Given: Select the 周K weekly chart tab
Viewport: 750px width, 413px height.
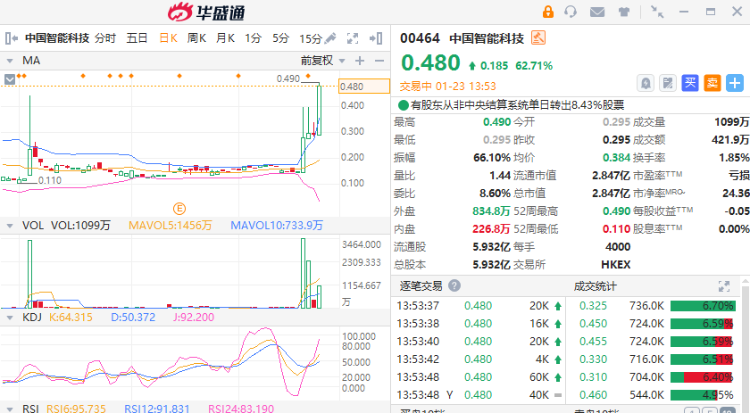Looking at the screenshot, I should pos(197,38).
